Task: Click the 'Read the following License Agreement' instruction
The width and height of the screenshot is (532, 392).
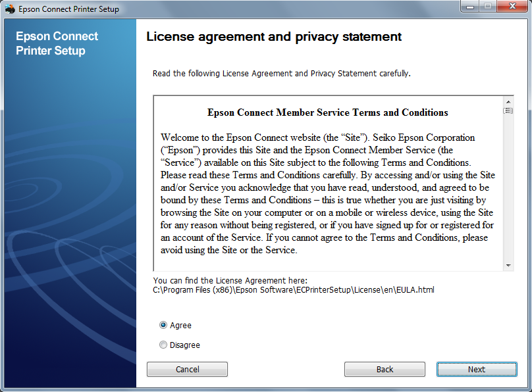Action: (x=281, y=73)
